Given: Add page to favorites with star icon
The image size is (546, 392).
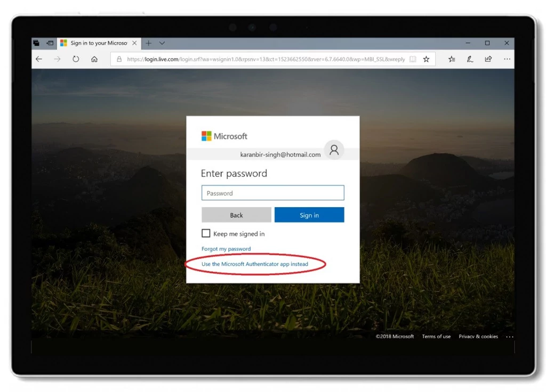Looking at the screenshot, I should tap(426, 59).
